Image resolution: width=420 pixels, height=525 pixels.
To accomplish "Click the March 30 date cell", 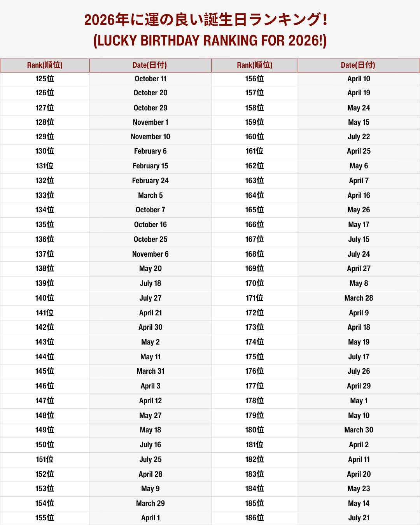I will 359,430.
